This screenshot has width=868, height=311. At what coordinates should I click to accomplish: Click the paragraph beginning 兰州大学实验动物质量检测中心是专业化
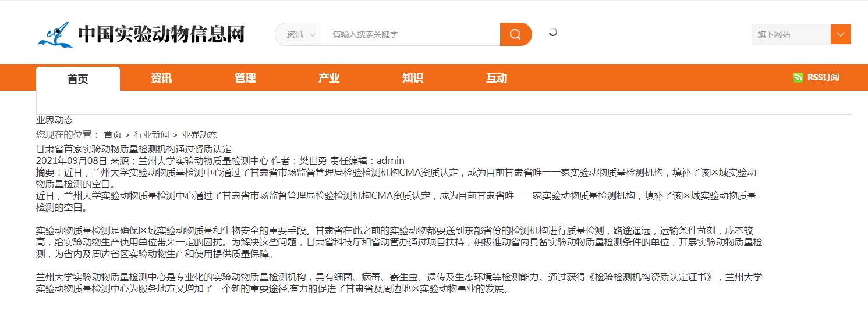click(x=399, y=283)
